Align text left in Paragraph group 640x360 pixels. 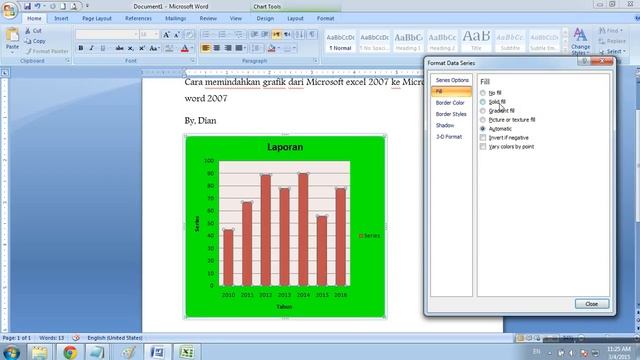pyautogui.click(x=205, y=48)
